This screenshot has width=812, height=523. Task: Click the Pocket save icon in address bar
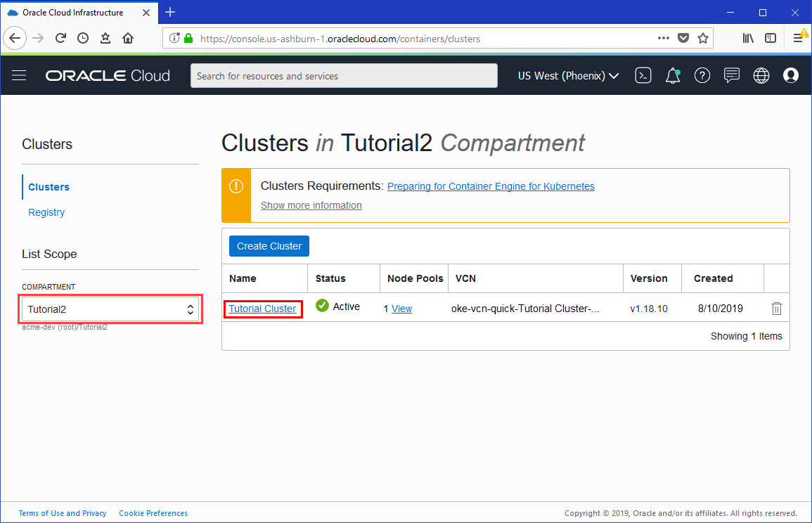[x=683, y=39]
